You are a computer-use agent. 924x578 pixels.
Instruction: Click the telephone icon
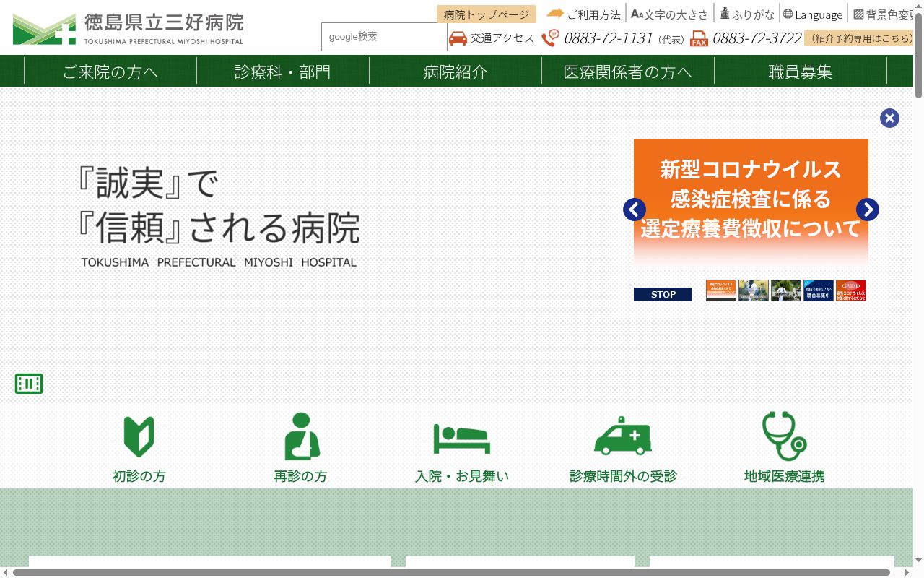tap(551, 38)
